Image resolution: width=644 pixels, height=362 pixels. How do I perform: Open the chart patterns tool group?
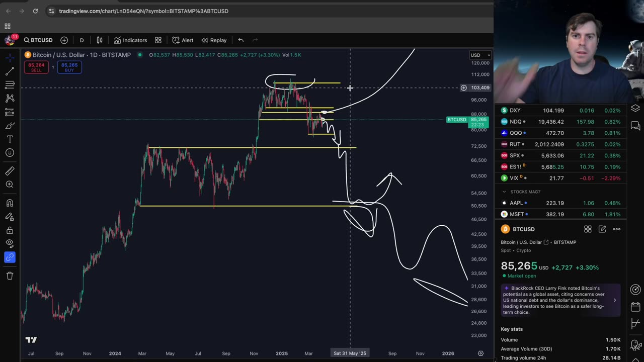point(10,99)
